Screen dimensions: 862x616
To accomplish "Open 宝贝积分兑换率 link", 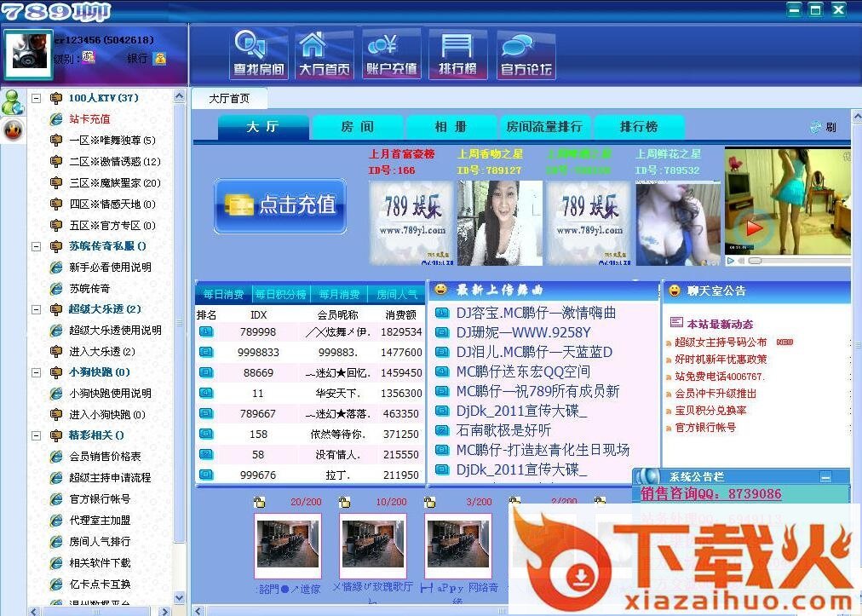I will (711, 411).
